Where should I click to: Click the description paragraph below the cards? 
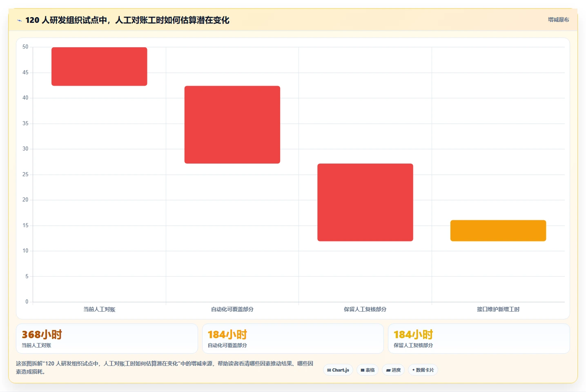(165, 368)
